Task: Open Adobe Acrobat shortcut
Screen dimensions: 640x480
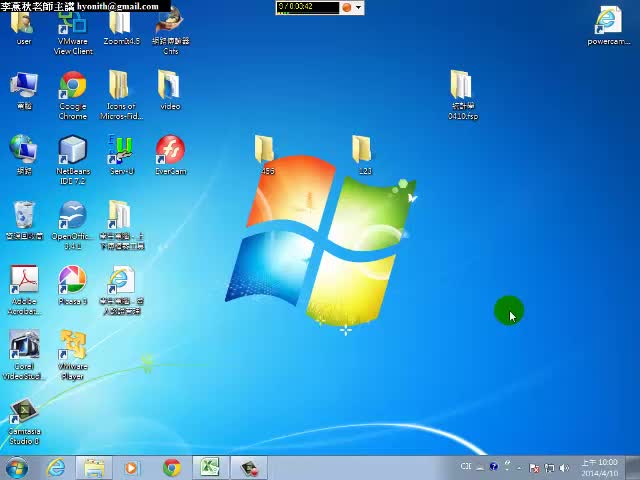Action: click(x=24, y=291)
